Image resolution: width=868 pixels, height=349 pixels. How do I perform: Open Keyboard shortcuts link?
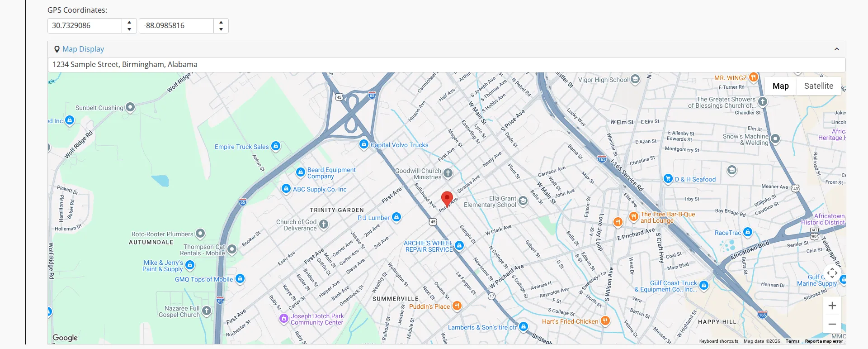click(x=718, y=341)
